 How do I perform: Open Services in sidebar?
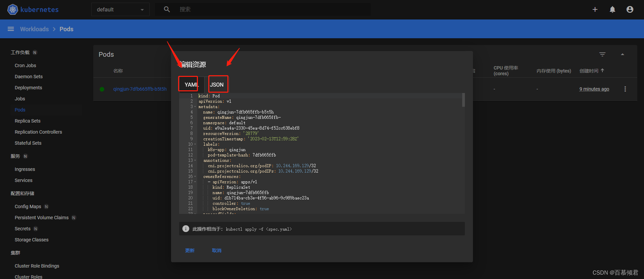click(23, 180)
